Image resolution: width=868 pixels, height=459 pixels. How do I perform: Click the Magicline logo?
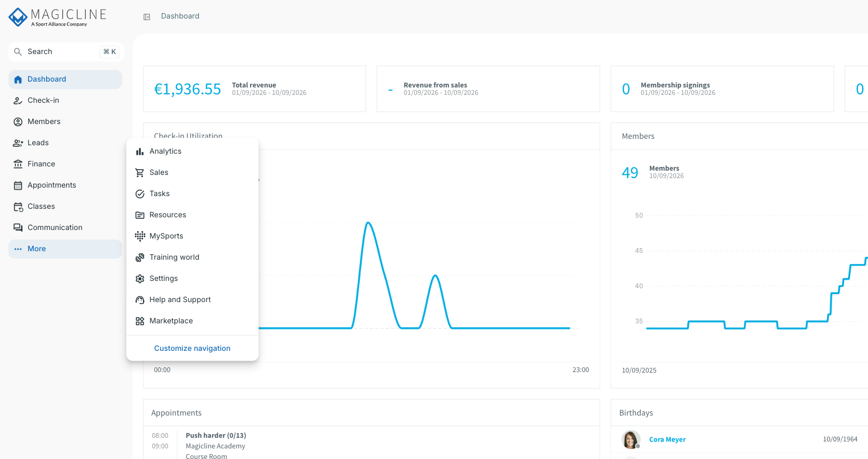click(x=58, y=17)
